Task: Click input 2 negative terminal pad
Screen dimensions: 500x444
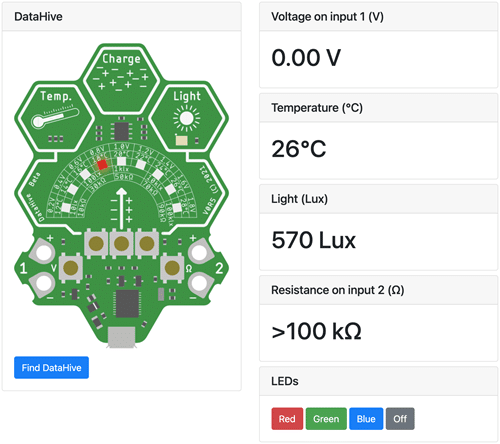Action: pyautogui.click(x=199, y=284)
